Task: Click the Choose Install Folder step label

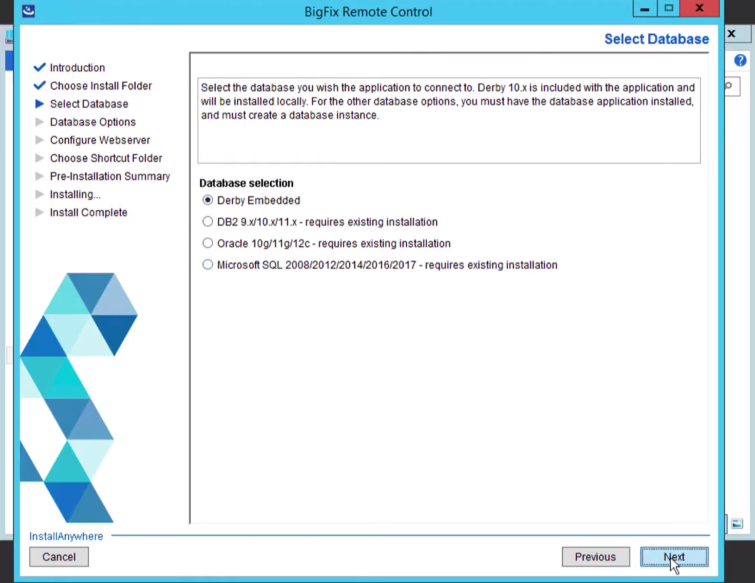Action: 101,86
